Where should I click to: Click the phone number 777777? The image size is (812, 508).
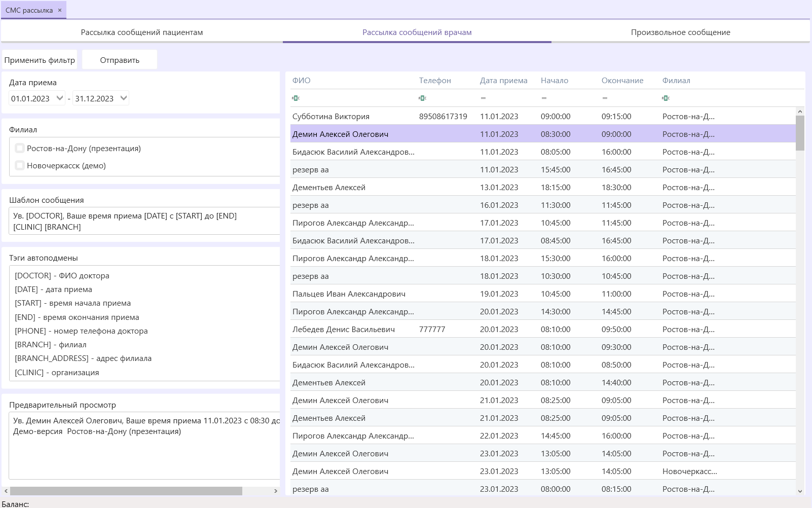[432, 329]
